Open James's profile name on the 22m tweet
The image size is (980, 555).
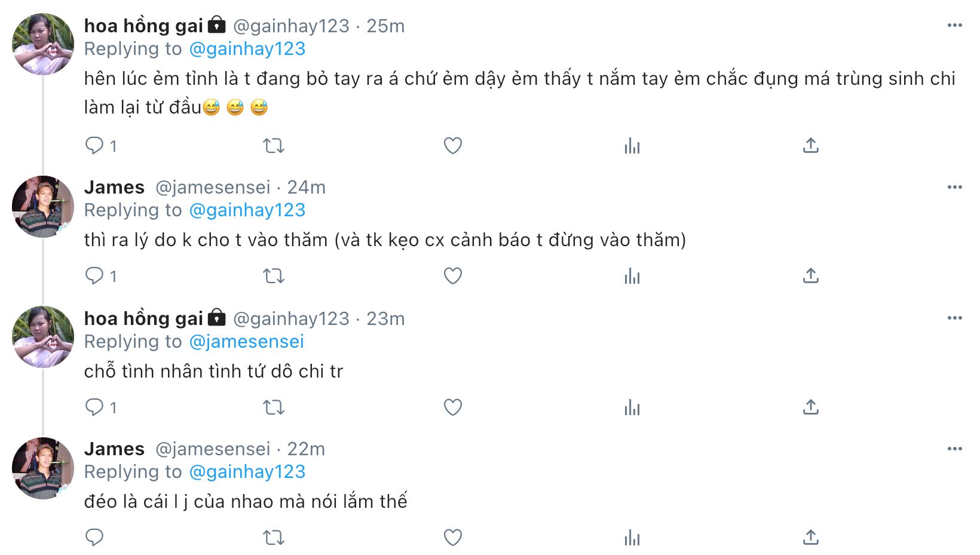[114, 449]
